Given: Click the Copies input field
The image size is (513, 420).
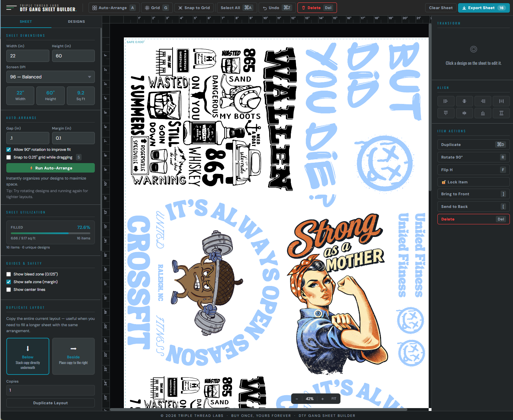Looking at the screenshot, I should tap(50, 390).
